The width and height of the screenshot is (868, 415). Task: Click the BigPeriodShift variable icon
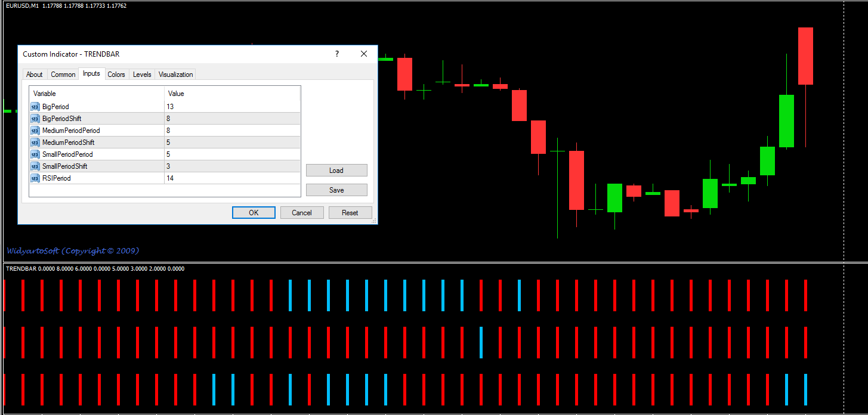35,119
